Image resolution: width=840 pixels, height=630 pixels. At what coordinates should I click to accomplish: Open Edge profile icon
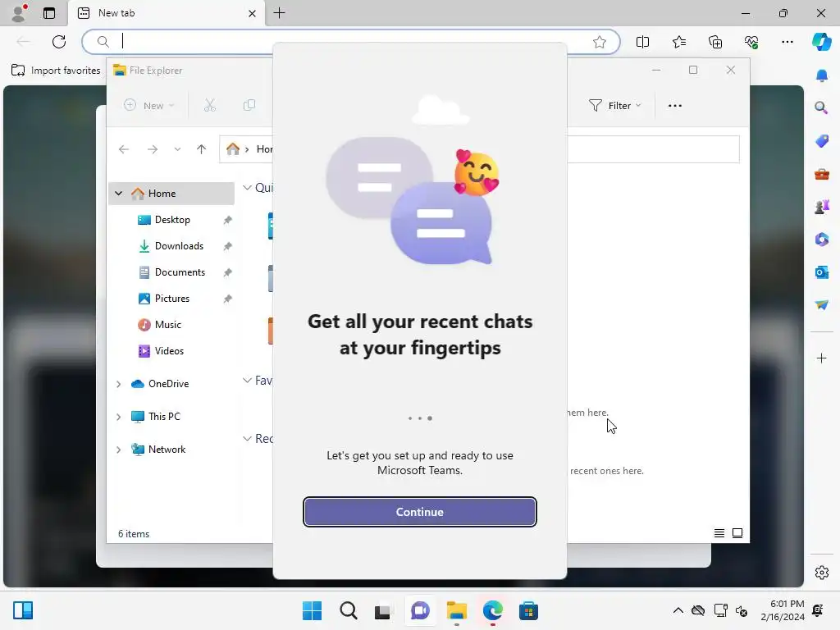tap(19, 13)
